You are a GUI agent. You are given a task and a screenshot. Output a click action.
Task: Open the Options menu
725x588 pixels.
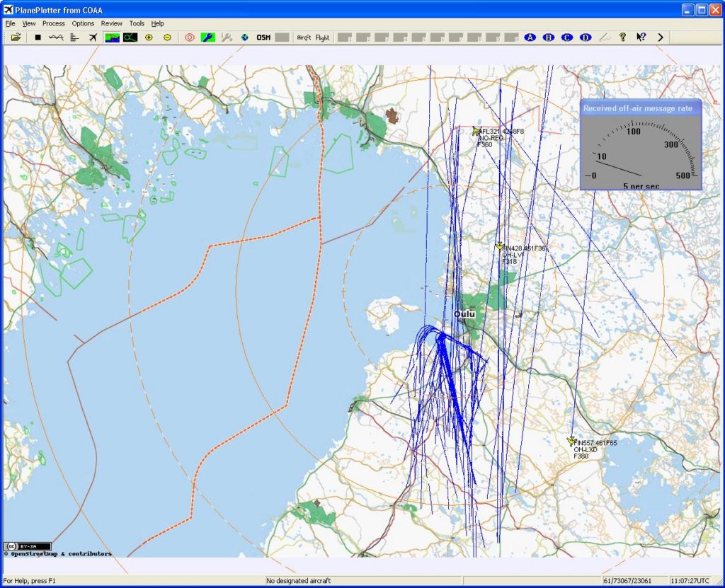tap(83, 23)
